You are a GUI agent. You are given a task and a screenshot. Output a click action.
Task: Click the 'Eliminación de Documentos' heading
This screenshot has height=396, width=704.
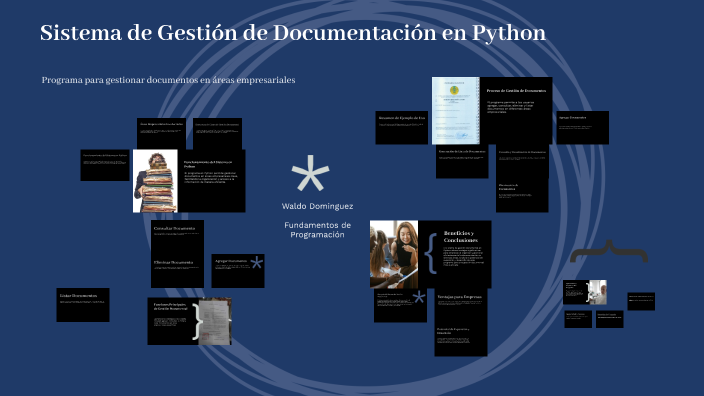click(x=509, y=187)
